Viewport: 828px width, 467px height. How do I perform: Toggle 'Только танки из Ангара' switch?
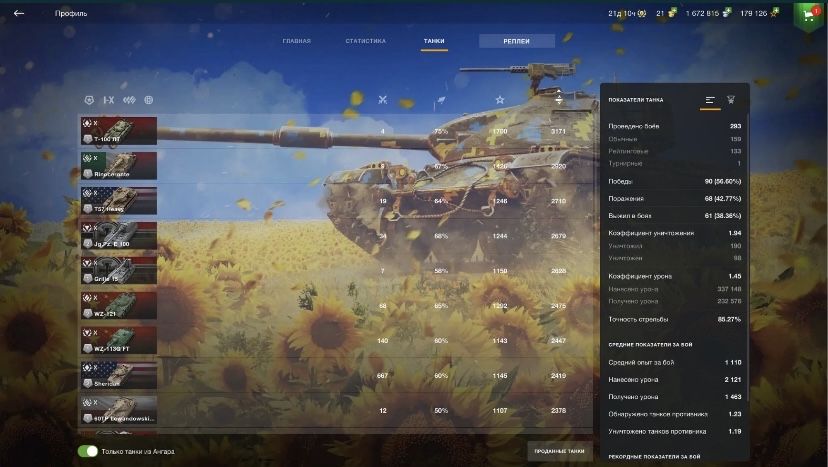pos(88,451)
